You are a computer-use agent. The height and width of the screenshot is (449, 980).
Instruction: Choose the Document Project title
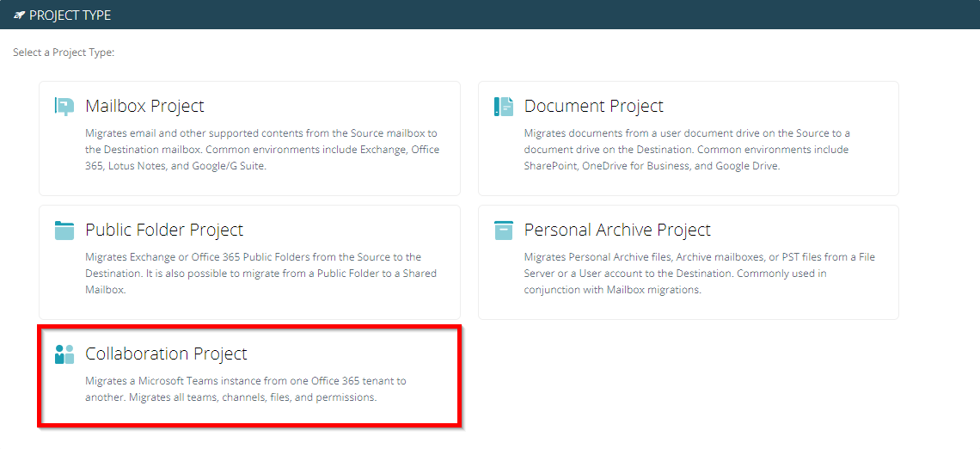[593, 107]
